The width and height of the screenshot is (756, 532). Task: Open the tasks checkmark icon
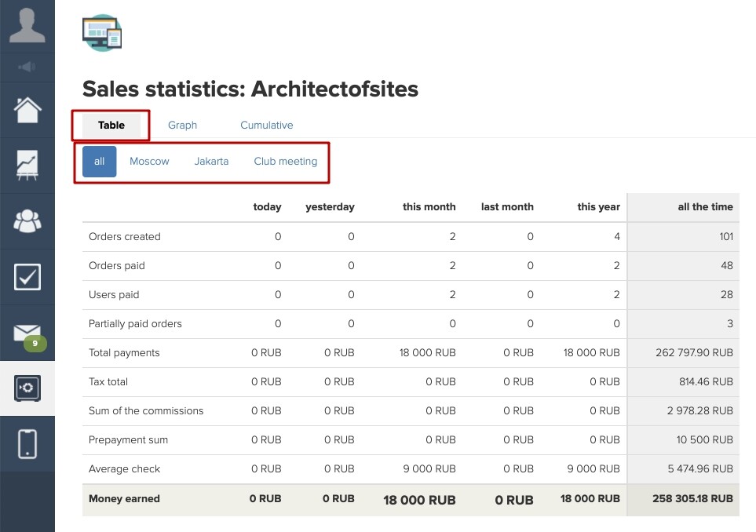27,277
